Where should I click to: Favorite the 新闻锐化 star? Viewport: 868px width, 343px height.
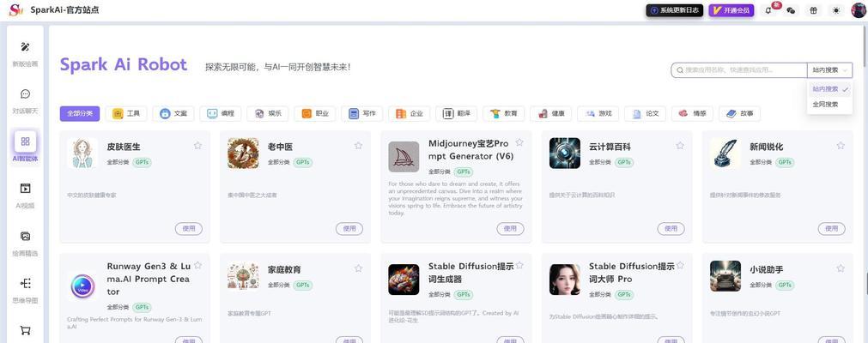coord(841,146)
